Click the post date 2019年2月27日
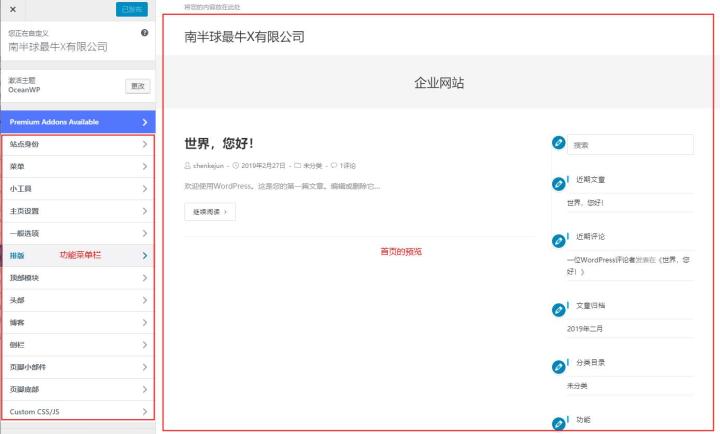Screen dimensions: 720x434 pos(263,166)
